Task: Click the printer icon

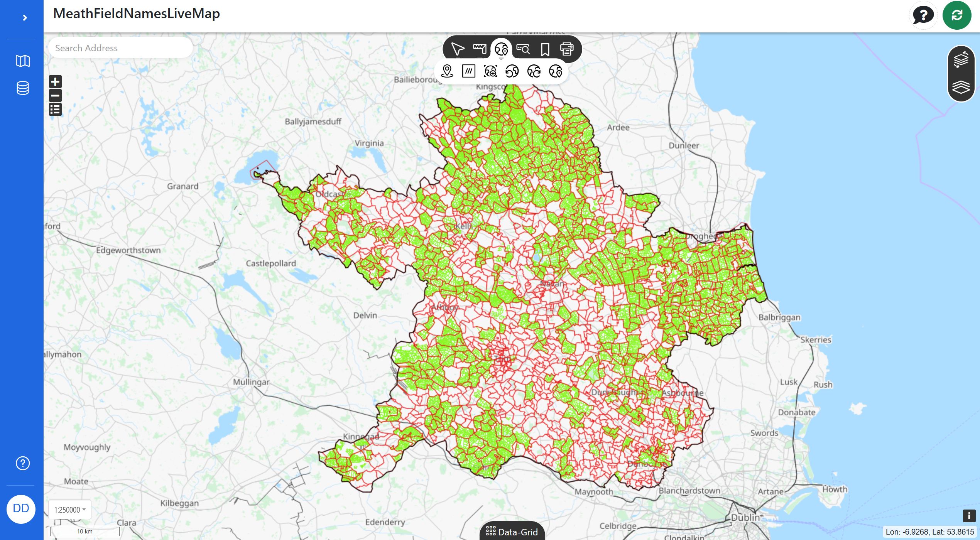Action: click(x=566, y=49)
